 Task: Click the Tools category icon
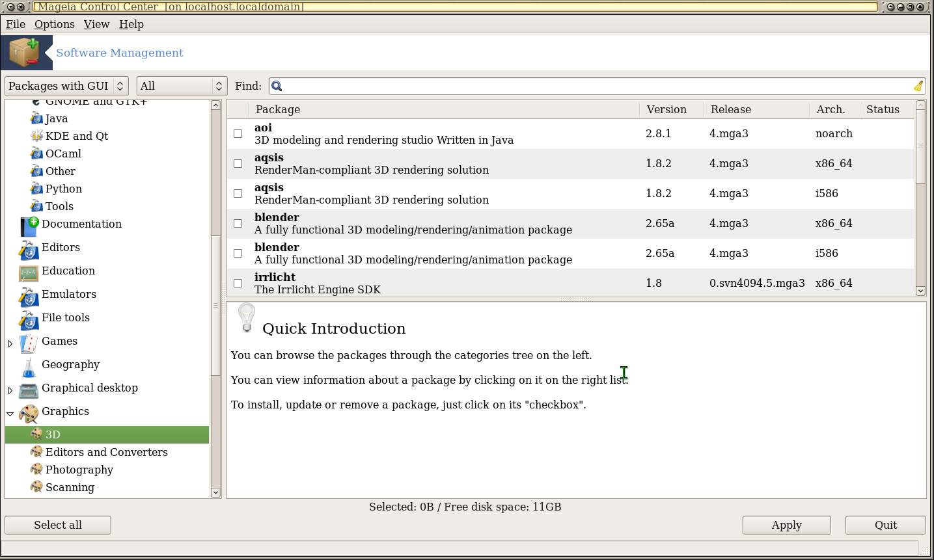pos(36,206)
